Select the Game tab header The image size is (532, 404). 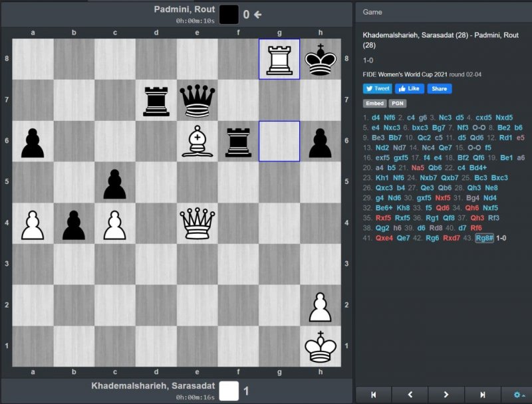(x=372, y=12)
